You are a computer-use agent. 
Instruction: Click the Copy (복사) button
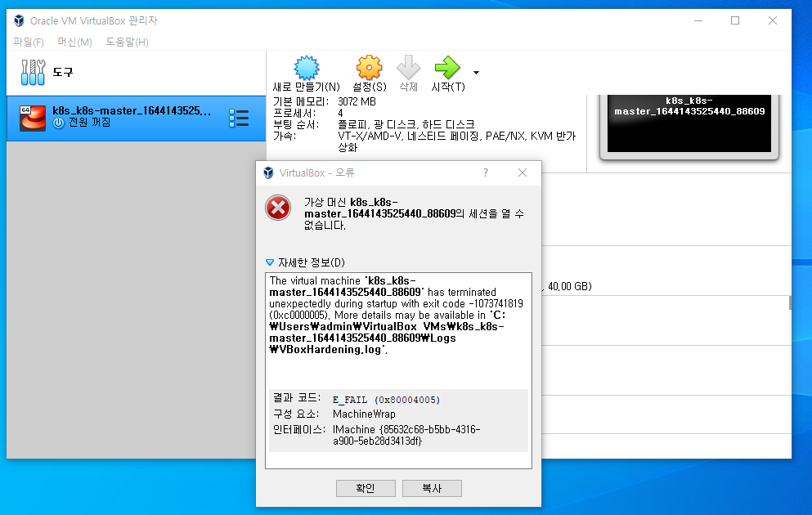click(432, 488)
